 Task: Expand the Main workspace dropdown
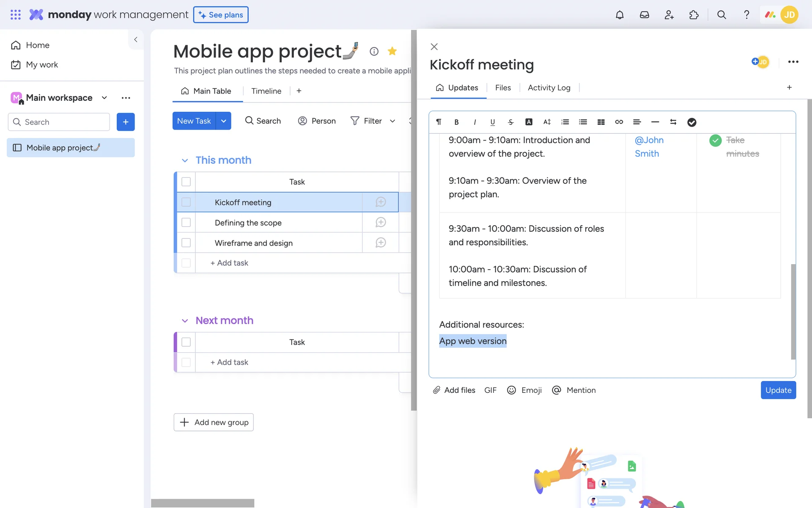point(104,98)
